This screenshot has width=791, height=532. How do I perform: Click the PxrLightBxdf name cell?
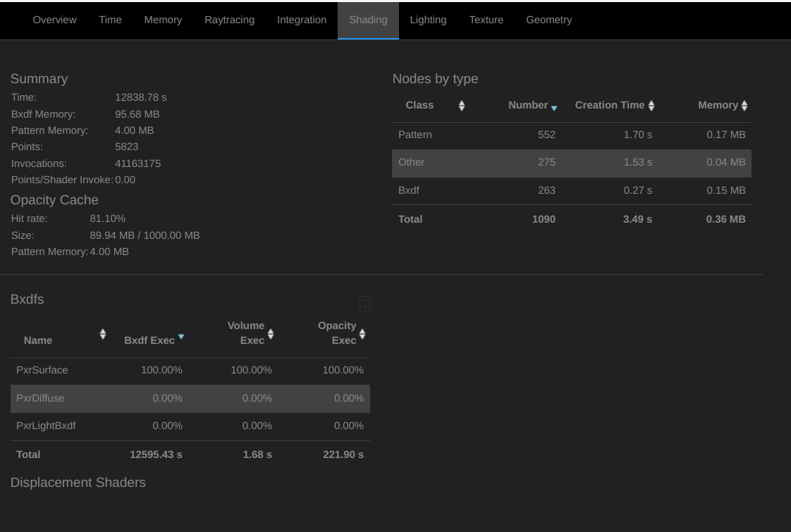pyautogui.click(x=46, y=426)
